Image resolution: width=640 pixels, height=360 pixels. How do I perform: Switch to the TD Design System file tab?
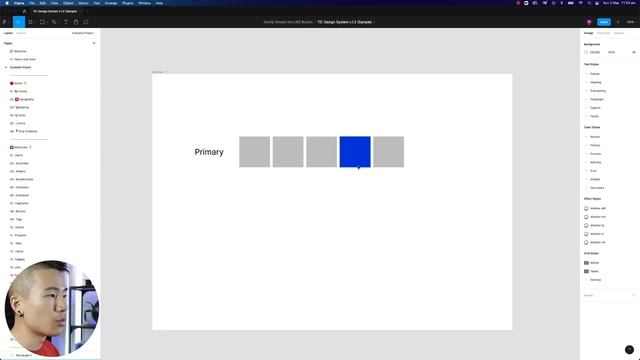click(56, 11)
